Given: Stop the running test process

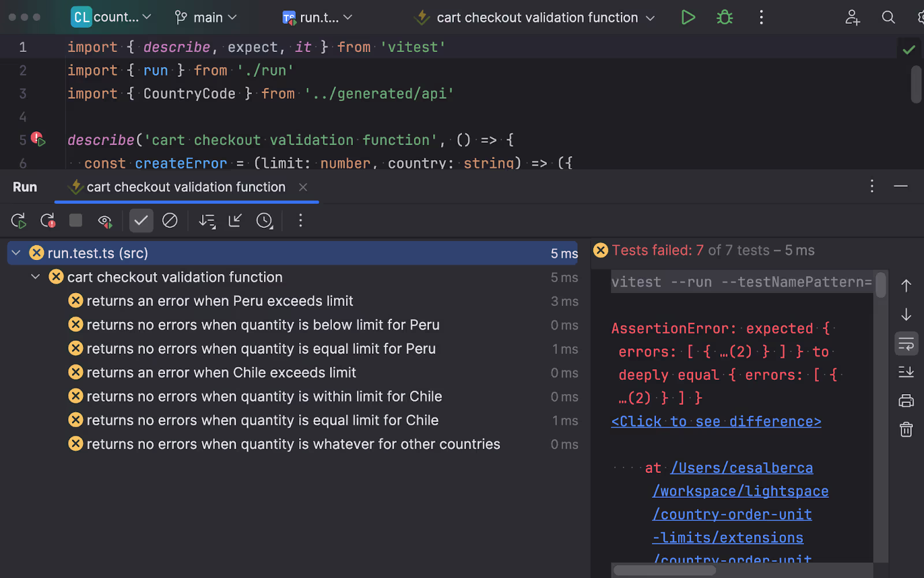Looking at the screenshot, I should 76,220.
